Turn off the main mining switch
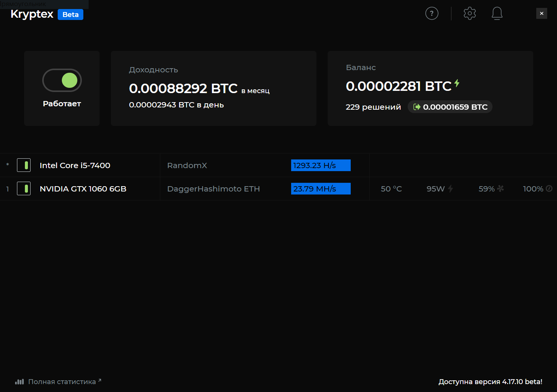557x392 pixels. point(62,80)
